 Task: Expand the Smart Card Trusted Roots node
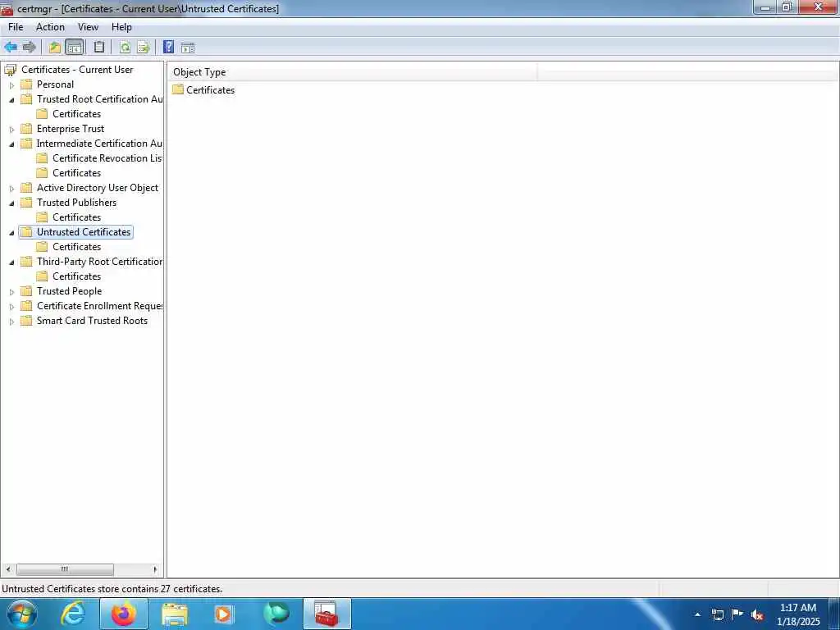pyautogui.click(x=11, y=322)
